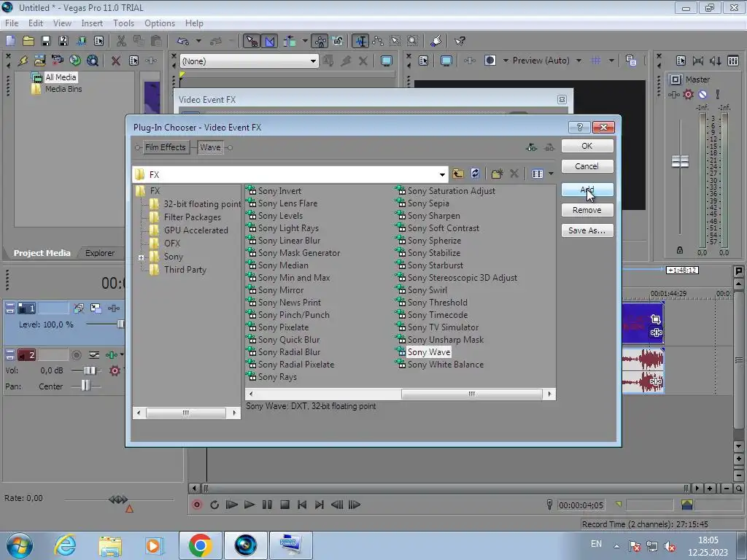Click Cancel in Plug-In Chooser

587,166
